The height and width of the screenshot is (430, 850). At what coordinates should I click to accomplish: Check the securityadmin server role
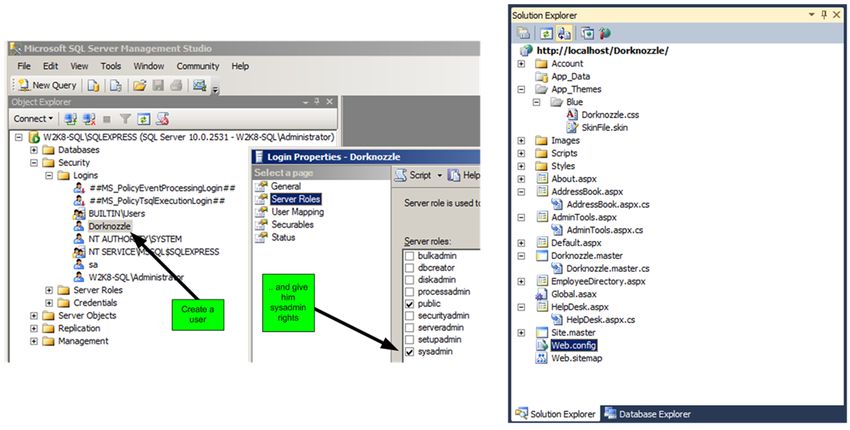tap(410, 316)
